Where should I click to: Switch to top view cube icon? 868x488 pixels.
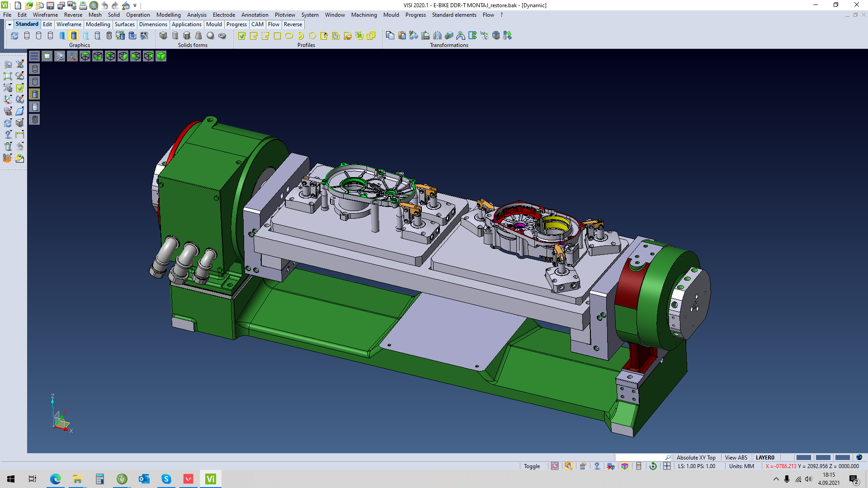pyautogui.click(x=85, y=56)
